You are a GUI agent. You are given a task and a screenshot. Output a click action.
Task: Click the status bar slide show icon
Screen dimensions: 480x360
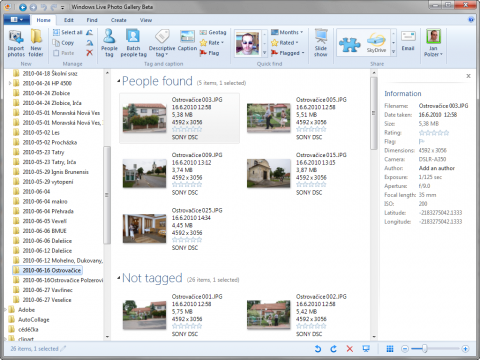(366, 349)
